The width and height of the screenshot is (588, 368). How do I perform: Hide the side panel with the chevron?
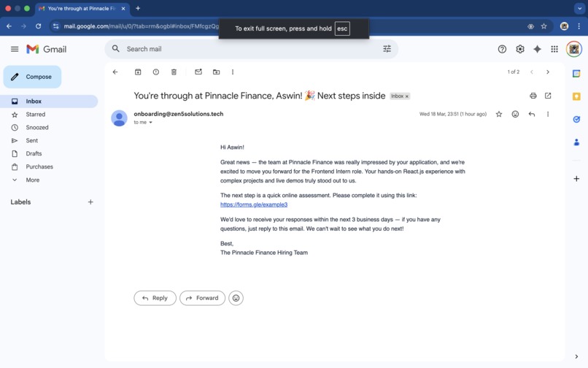click(x=576, y=356)
